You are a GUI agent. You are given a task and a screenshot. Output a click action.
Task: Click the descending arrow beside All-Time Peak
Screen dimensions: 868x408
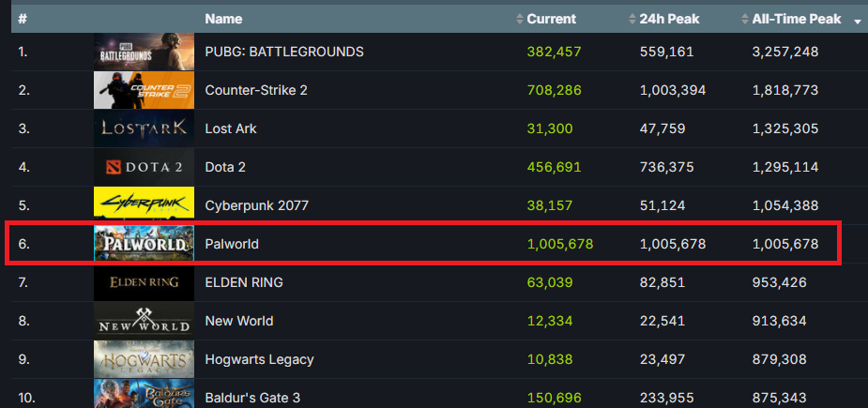coord(857,21)
